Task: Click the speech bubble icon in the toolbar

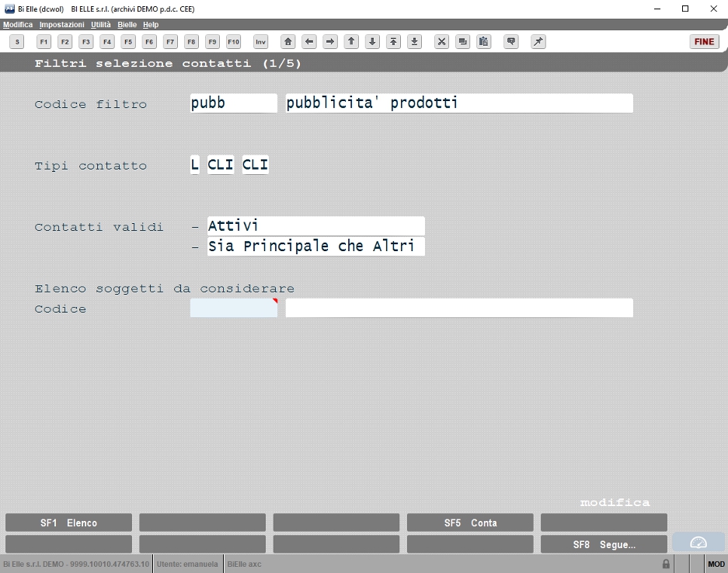Action: [x=511, y=42]
